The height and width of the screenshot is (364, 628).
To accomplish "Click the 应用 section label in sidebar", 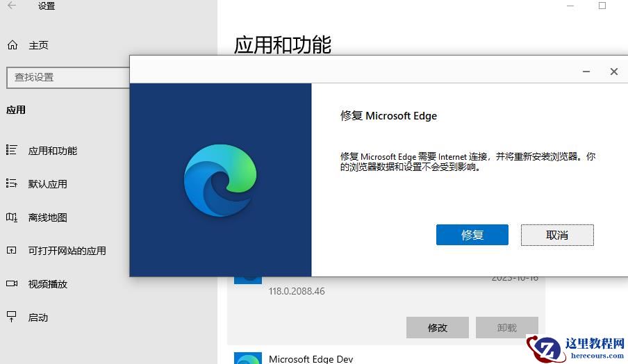I will (16, 110).
